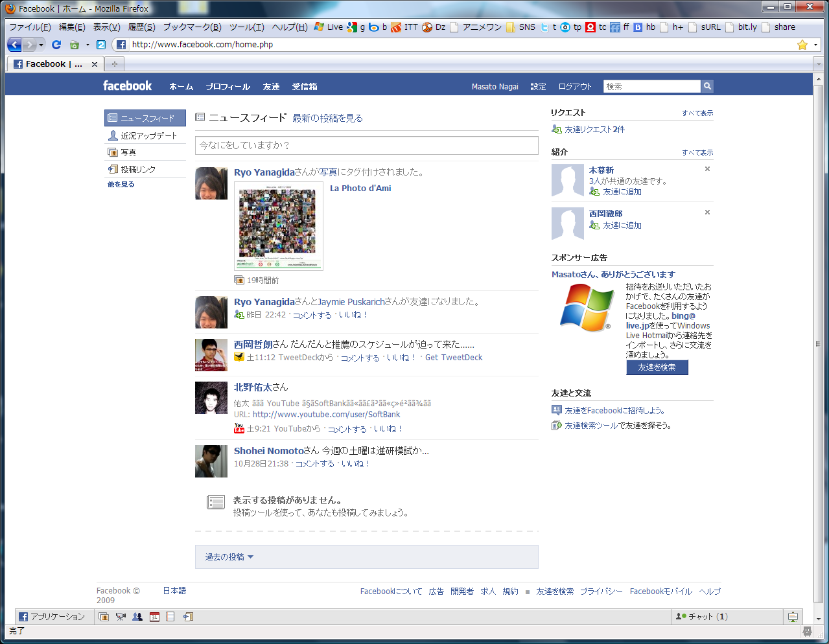This screenshot has width=829, height=644.
Task: Click the friend finder tool icon
Action: (x=557, y=426)
